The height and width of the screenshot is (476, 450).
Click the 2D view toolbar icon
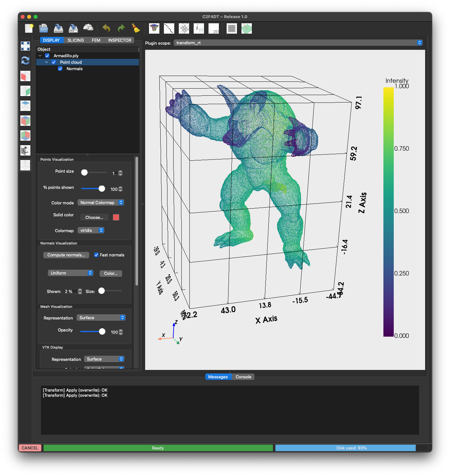click(x=214, y=28)
